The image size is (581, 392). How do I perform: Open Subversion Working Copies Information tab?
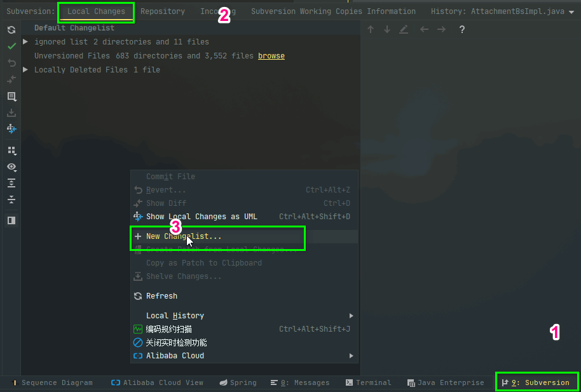point(333,11)
